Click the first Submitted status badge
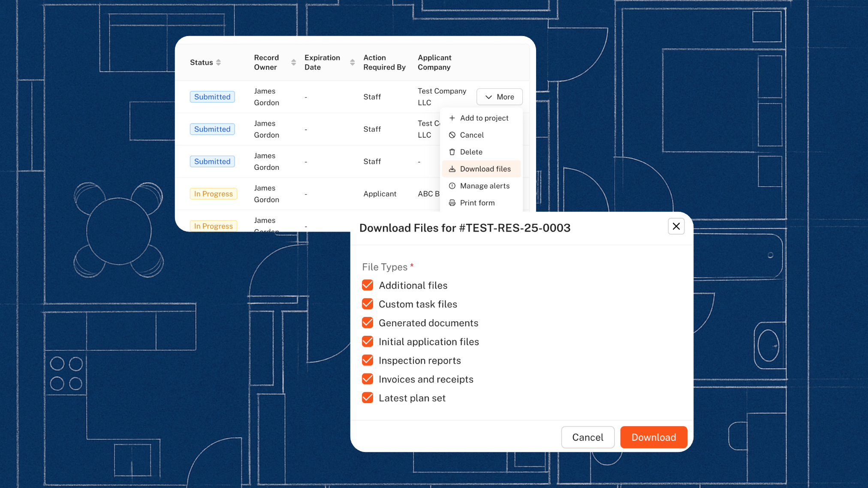The image size is (868, 488). pos(212,97)
